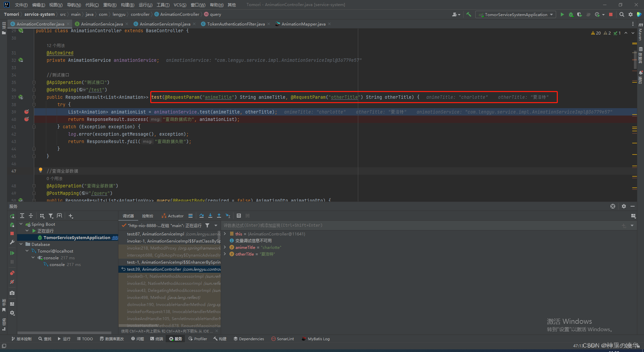Click the green Run application icon

[x=562, y=14]
